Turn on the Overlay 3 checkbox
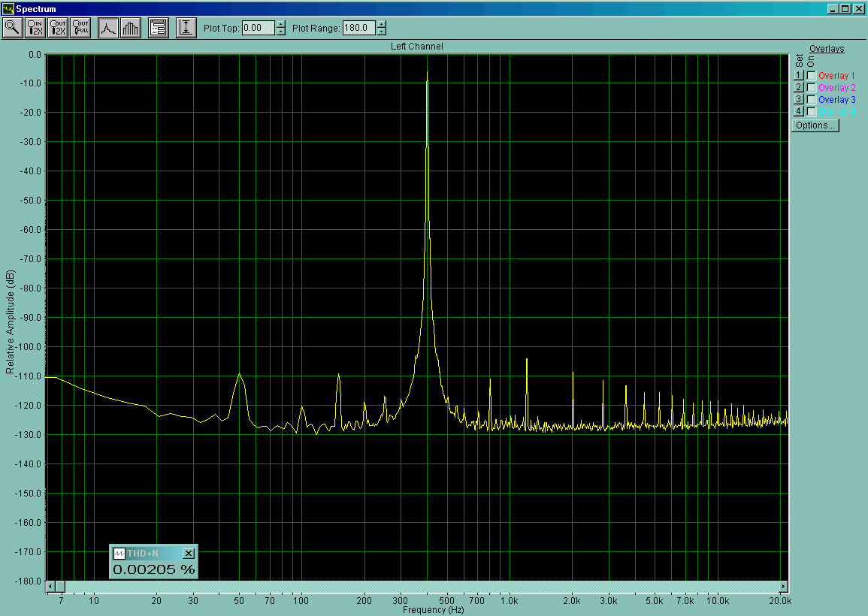Viewport: 868px width, 616px height. pos(812,100)
